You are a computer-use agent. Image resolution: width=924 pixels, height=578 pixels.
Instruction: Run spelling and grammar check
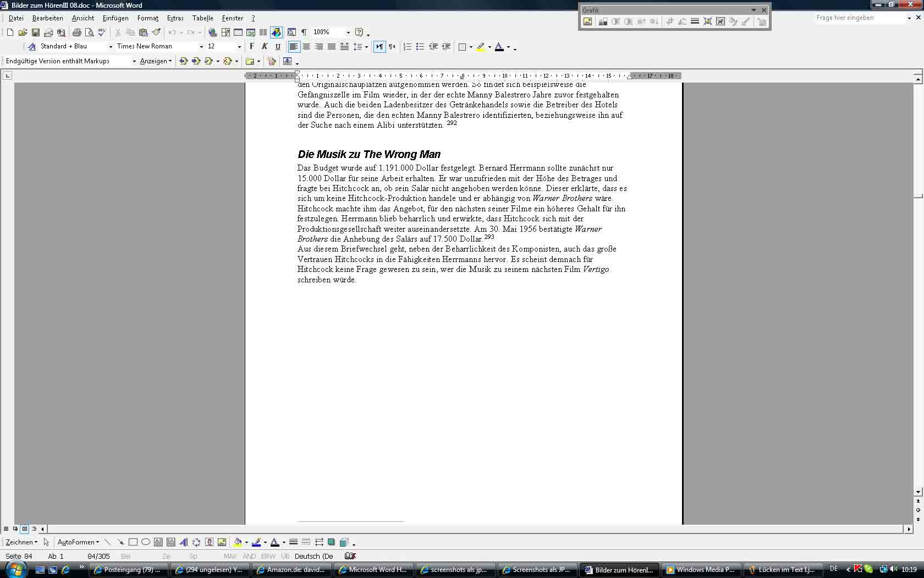(x=102, y=32)
